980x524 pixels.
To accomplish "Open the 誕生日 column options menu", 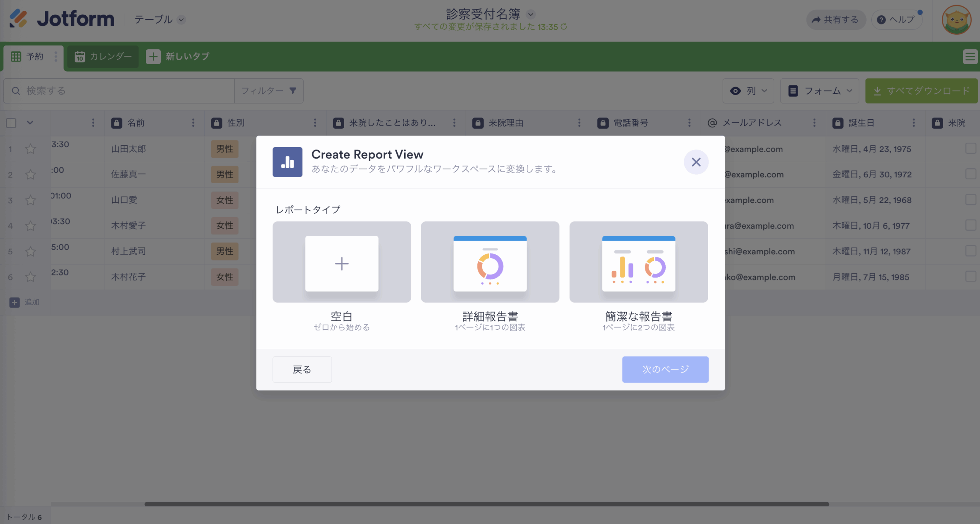I will pos(914,123).
